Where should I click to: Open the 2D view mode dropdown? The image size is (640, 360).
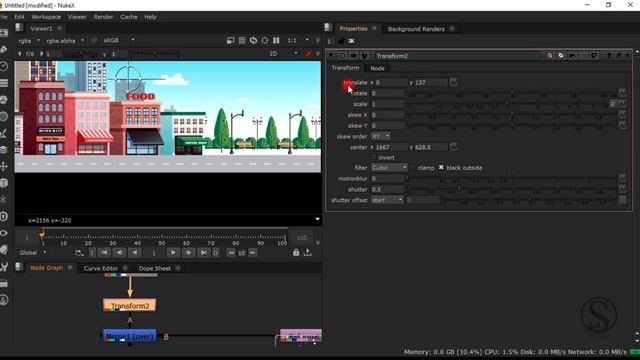pyautogui.click(x=283, y=54)
